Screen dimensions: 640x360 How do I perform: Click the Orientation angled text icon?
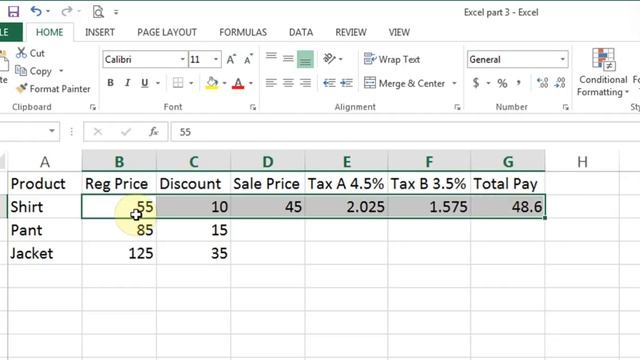tap(329, 59)
